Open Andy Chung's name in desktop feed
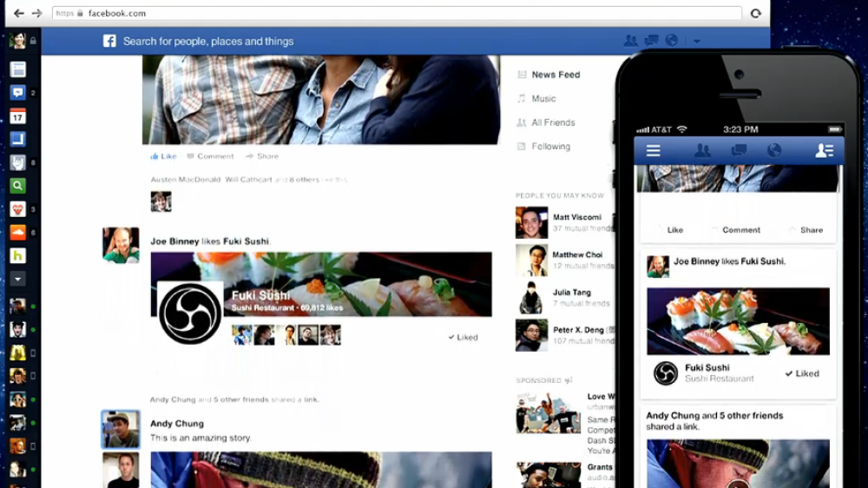 [177, 423]
